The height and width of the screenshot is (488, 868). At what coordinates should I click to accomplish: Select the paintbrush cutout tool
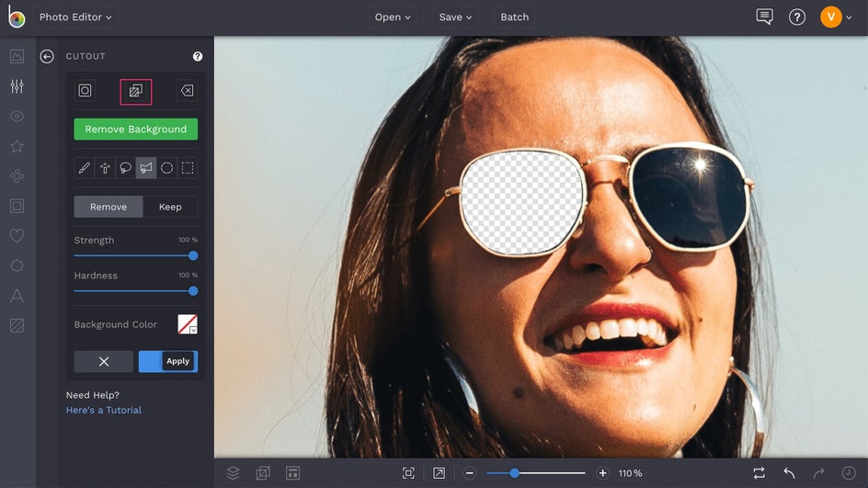point(85,168)
